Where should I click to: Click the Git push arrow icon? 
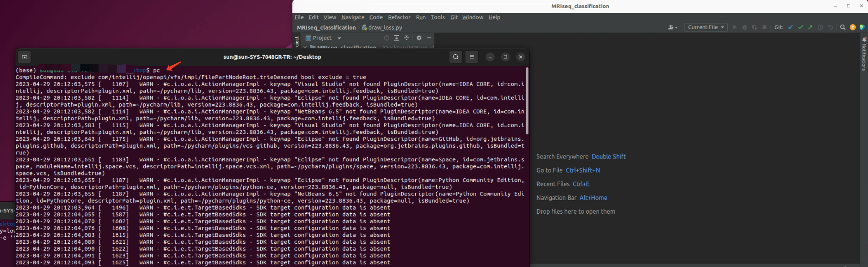(810, 27)
